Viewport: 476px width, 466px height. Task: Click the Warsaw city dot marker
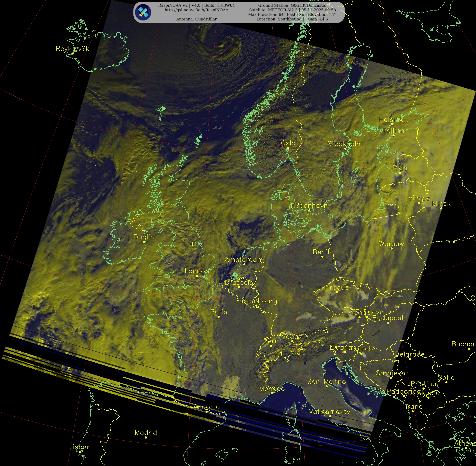point(392,248)
